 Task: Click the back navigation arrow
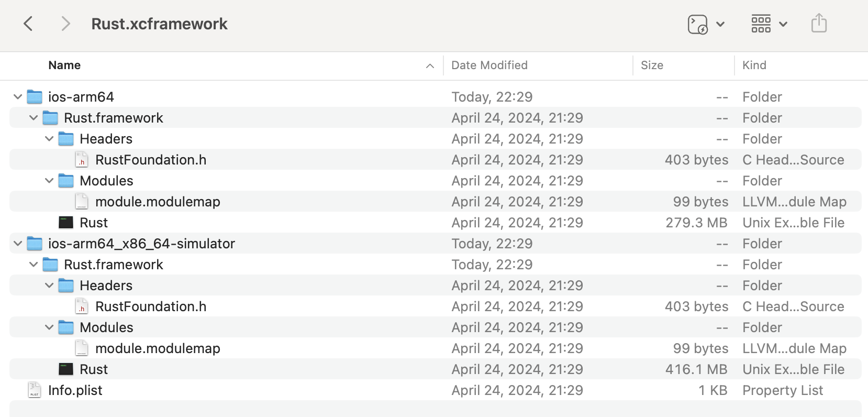pos(28,24)
